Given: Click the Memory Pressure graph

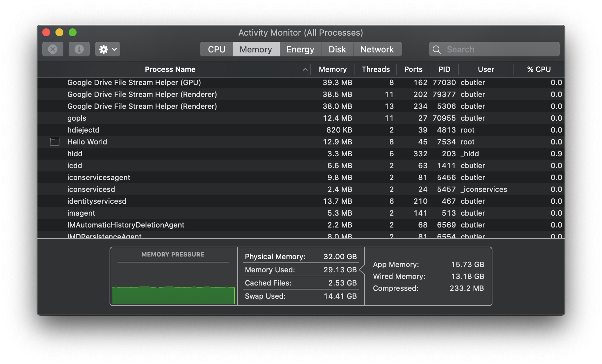Looking at the screenshot, I should [173, 295].
